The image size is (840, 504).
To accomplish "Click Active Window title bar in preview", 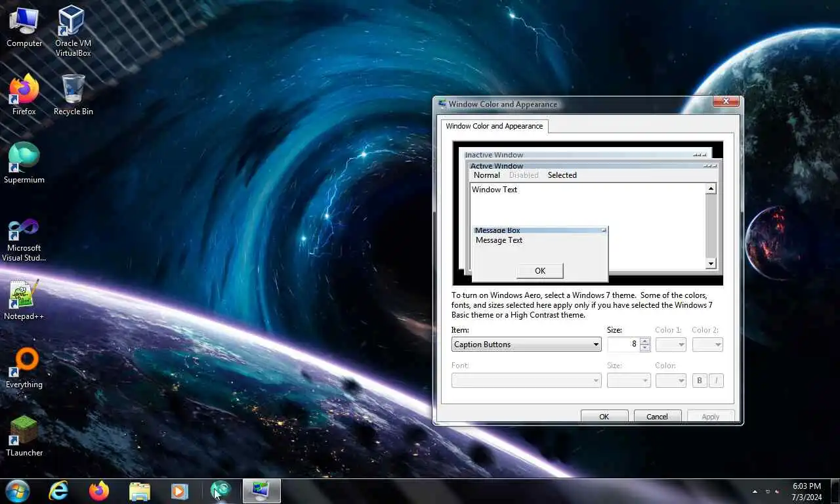I will [x=595, y=166].
